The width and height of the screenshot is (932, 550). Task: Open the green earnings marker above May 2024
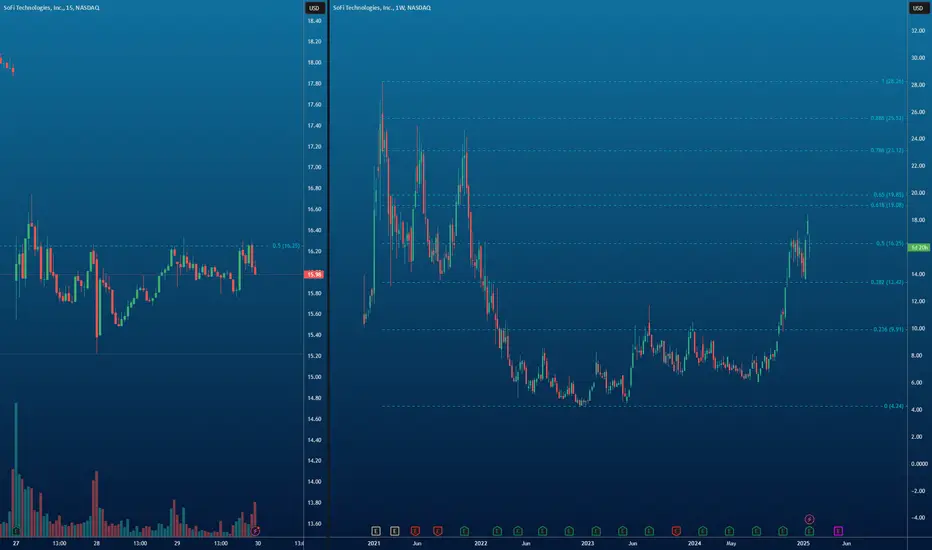coord(729,531)
